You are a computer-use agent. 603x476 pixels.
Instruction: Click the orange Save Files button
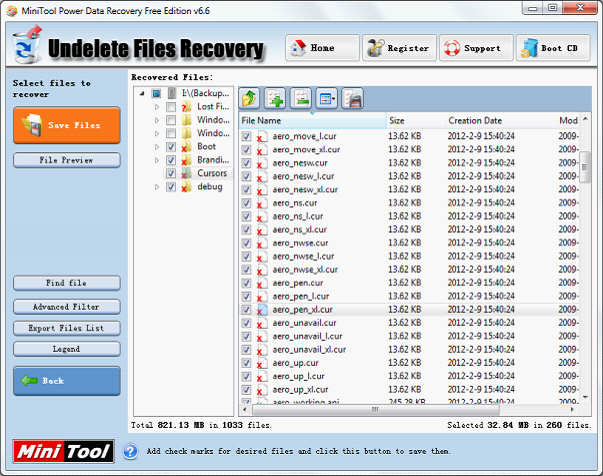pos(67,125)
